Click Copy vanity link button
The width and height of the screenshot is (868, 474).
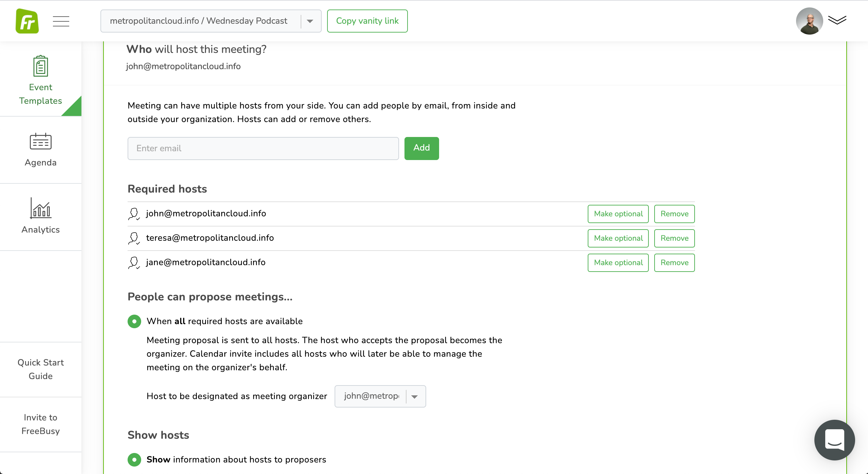point(367,21)
